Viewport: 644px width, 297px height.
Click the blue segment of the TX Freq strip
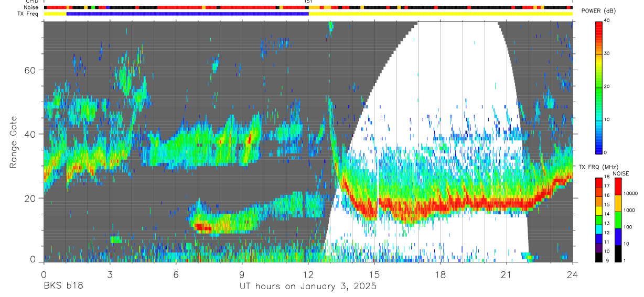(x=188, y=14)
